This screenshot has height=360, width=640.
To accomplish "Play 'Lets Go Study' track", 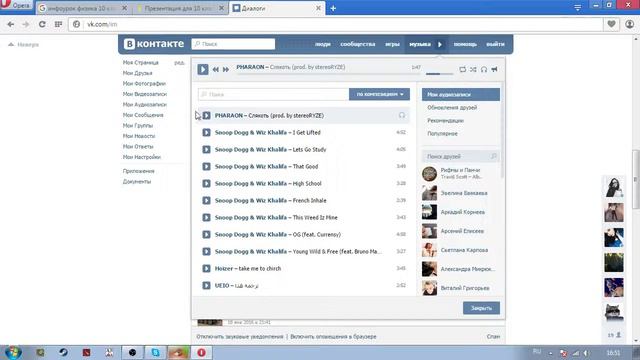I will point(207,150).
